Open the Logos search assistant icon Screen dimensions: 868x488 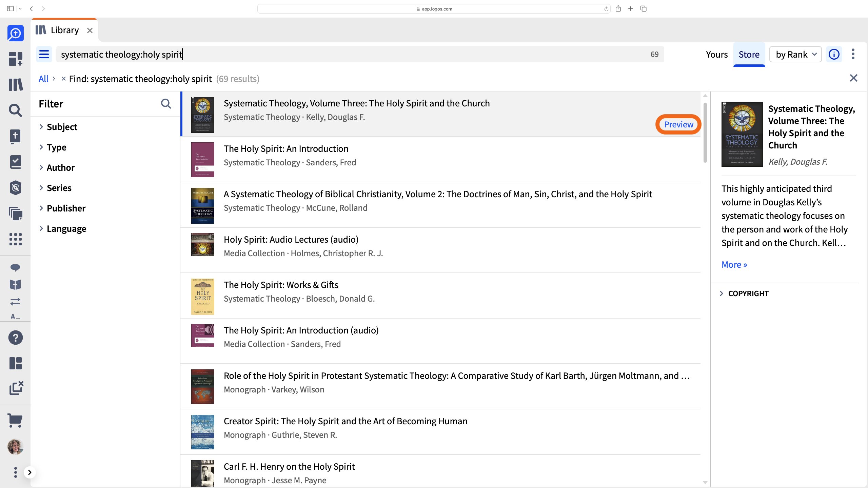tap(16, 33)
